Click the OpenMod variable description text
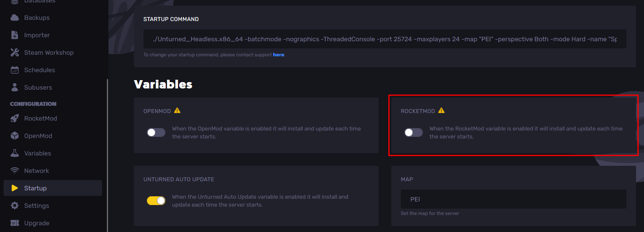 (267, 132)
